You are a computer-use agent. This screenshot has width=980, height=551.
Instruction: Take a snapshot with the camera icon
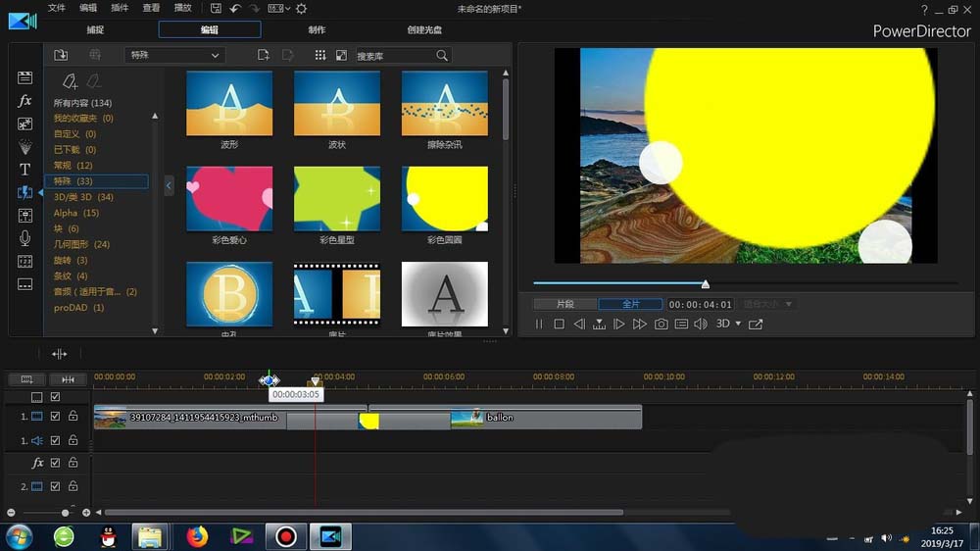(661, 325)
